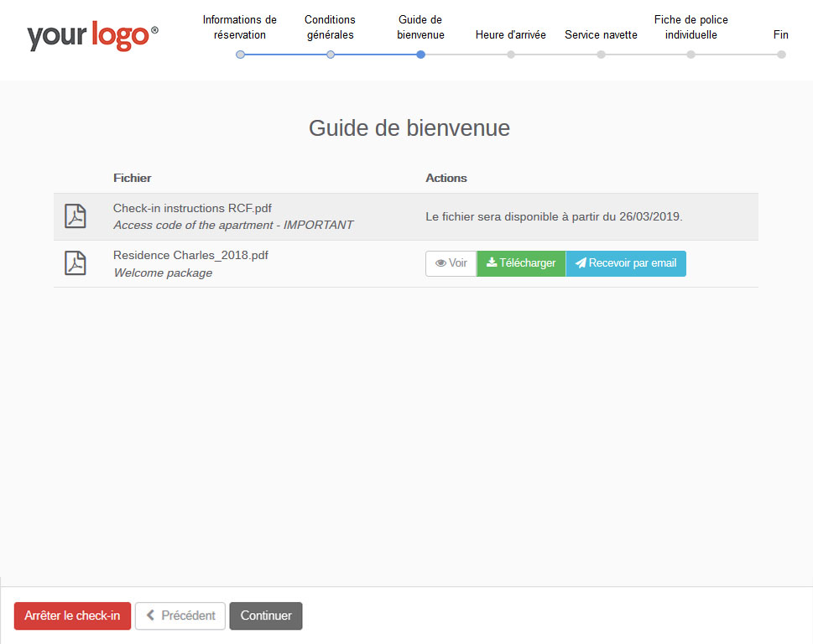Click the progress dot under Guide de bienvenue

tap(420, 55)
